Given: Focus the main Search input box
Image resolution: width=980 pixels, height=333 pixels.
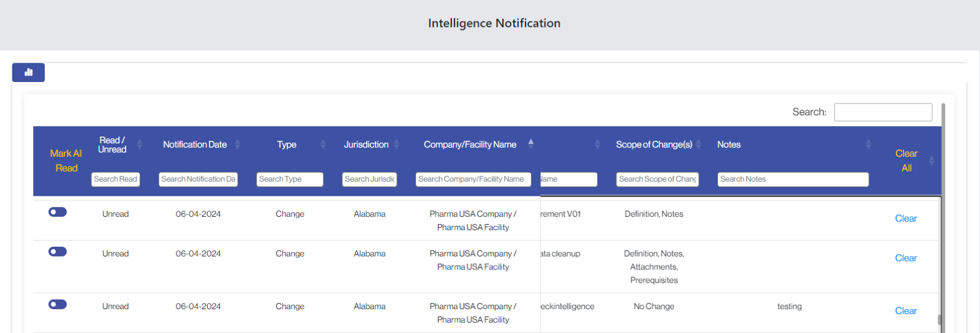Looking at the screenshot, I should click(x=883, y=112).
